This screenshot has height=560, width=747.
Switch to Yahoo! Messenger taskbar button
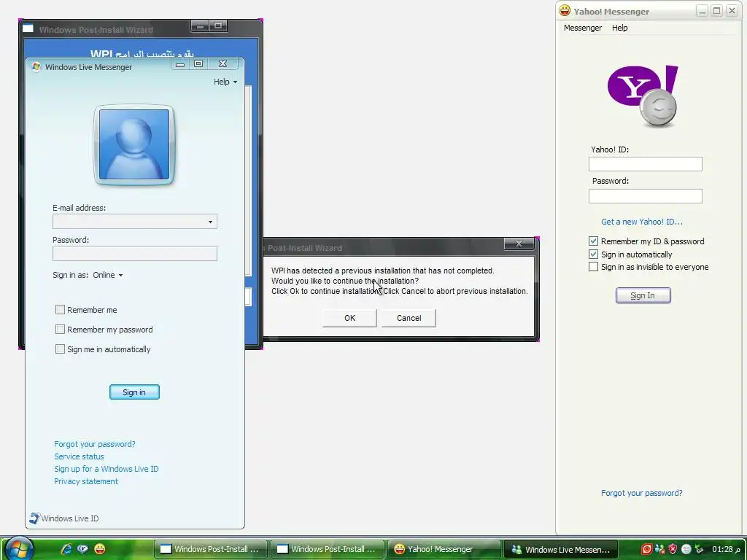(x=444, y=549)
